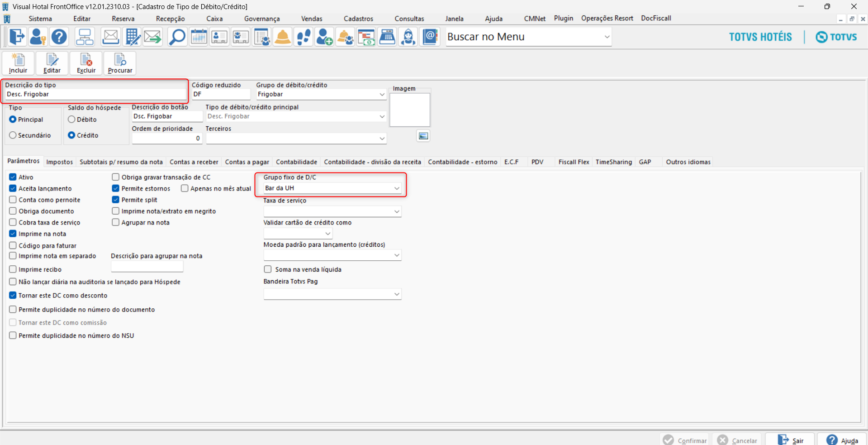Open the Recepção menu
Screen dimensions: 868x445
coord(171,19)
